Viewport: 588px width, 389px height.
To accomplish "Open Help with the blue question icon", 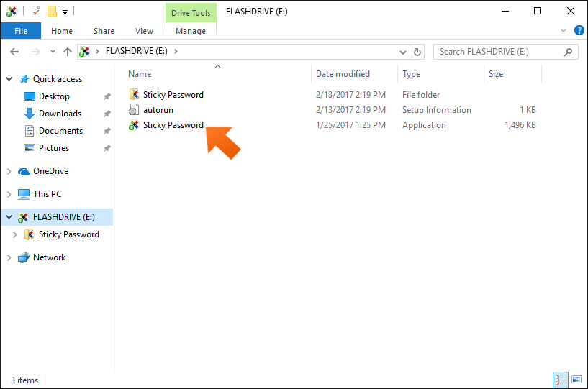I will tap(579, 30).
